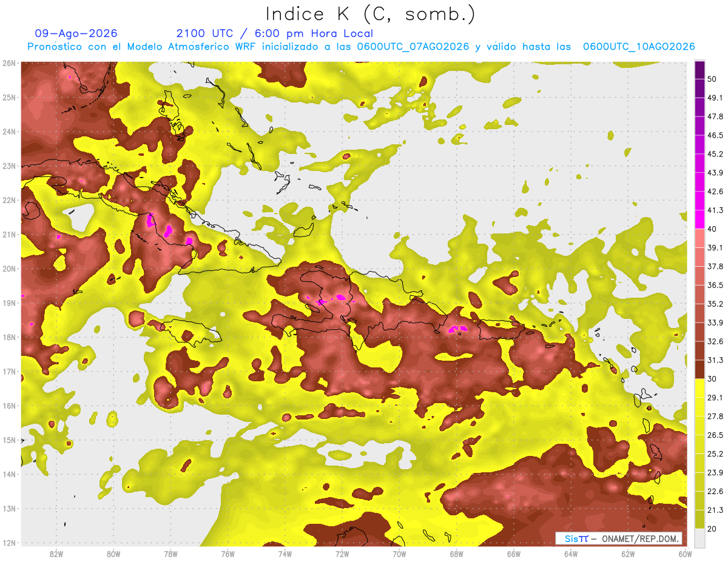Click the latitude label '26N'
The height and width of the screenshot is (562, 728).
tap(9, 63)
